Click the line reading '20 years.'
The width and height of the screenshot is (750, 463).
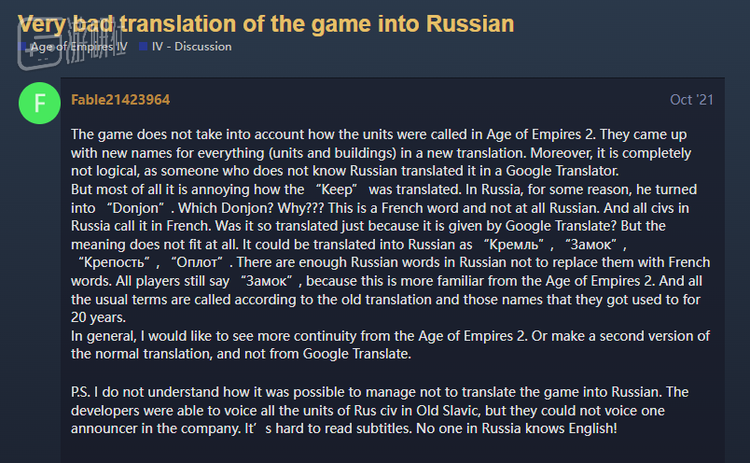click(x=99, y=317)
